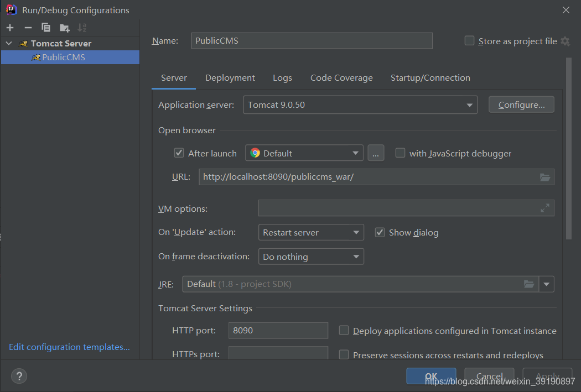Click the VM options input field

(406, 208)
